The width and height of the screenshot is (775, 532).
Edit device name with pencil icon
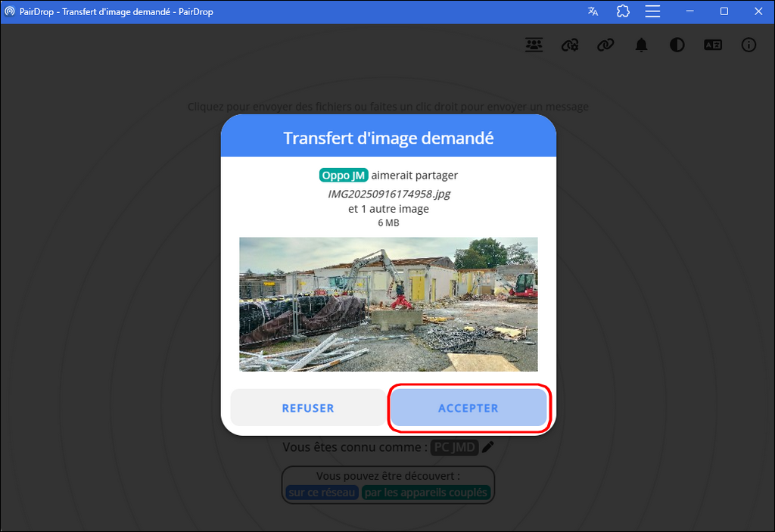pos(488,447)
